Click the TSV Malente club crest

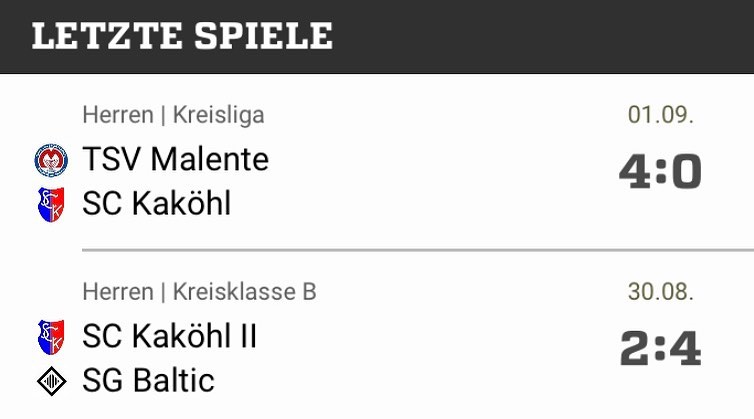pyautogui.click(x=51, y=160)
